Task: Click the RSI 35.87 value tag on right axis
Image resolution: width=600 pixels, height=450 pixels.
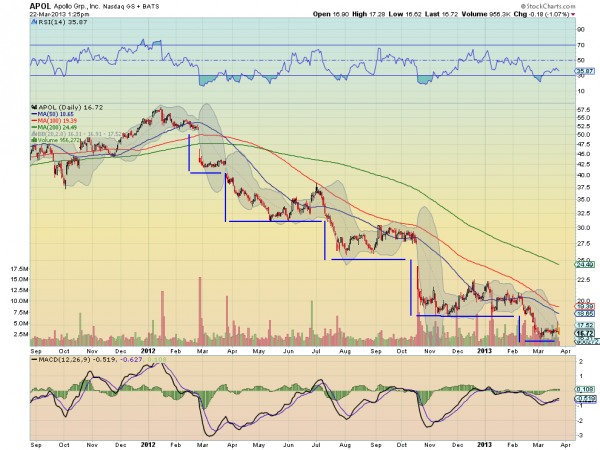Action: (x=585, y=71)
